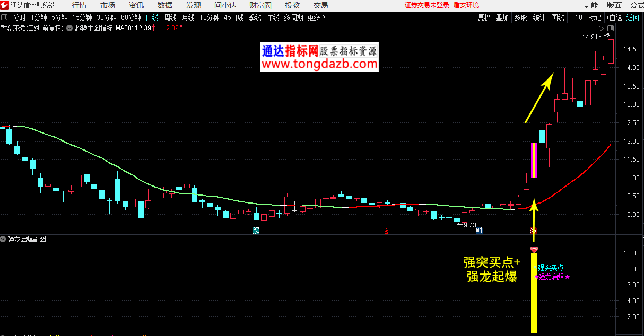
Task: Click the red diamond signal icon in the sub-chart
Action: (534, 249)
